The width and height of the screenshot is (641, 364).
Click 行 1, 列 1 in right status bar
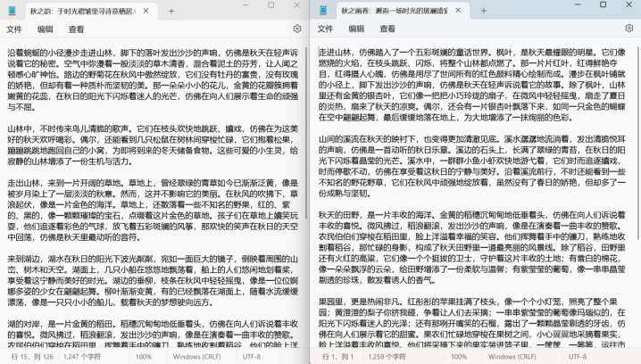[337, 357]
